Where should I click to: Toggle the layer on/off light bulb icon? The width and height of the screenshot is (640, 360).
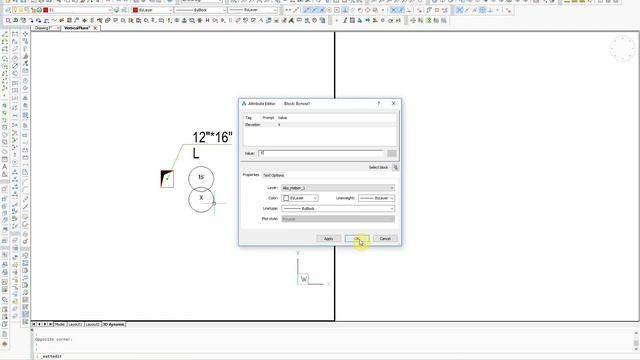[x=16, y=10]
